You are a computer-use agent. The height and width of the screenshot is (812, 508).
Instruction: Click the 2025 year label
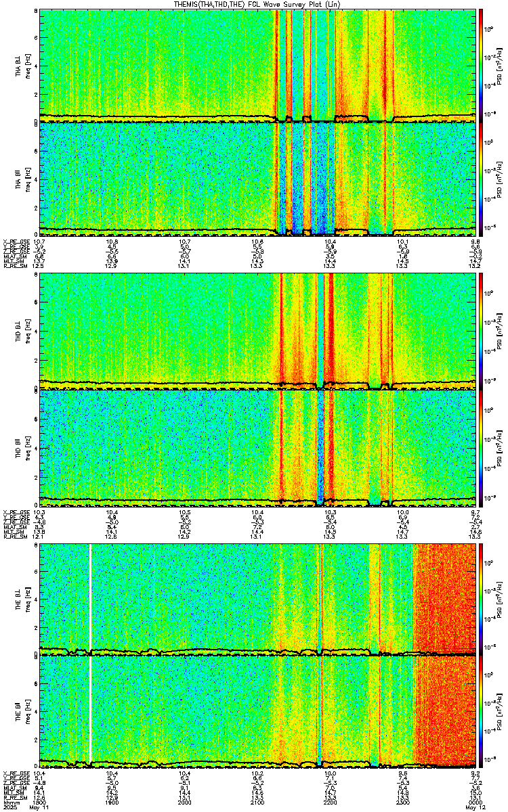pyautogui.click(x=9, y=808)
